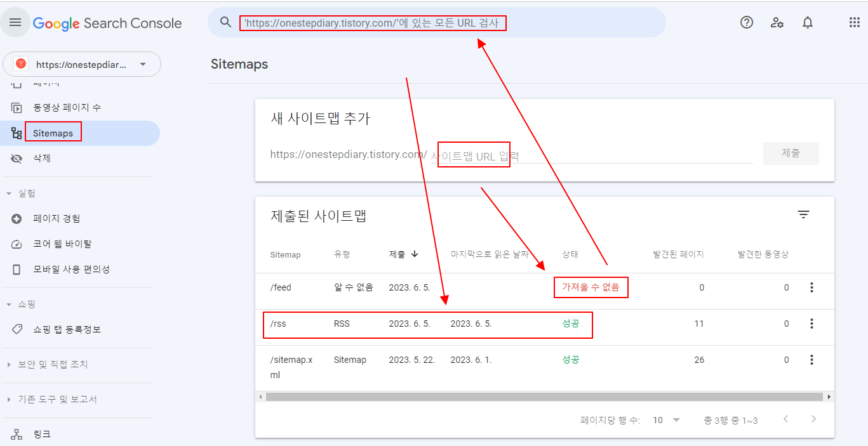Click the 페이지 경험 icon

tap(17, 219)
